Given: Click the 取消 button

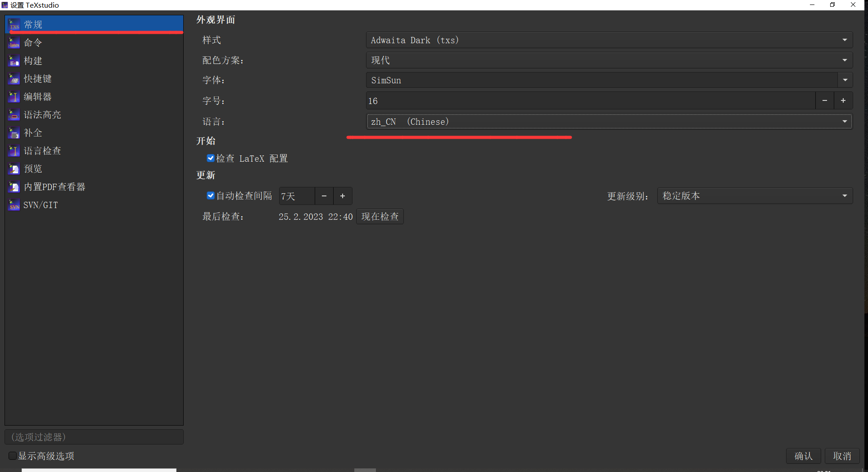Looking at the screenshot, I should [842, 456].
